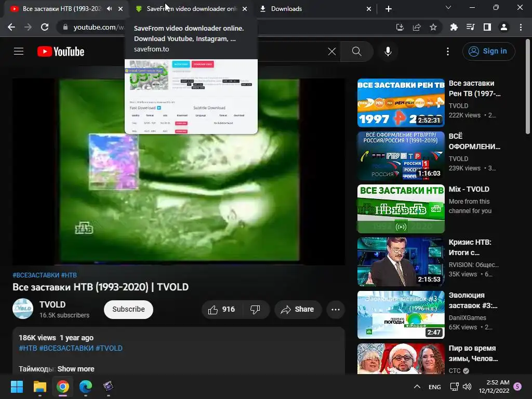
Task: Open File Explorer from taskbar
Action: pyautogui.click(x=39, y=387)
